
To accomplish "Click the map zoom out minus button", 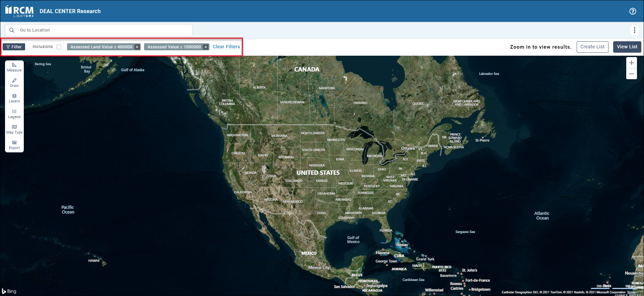I will point(632,74).
